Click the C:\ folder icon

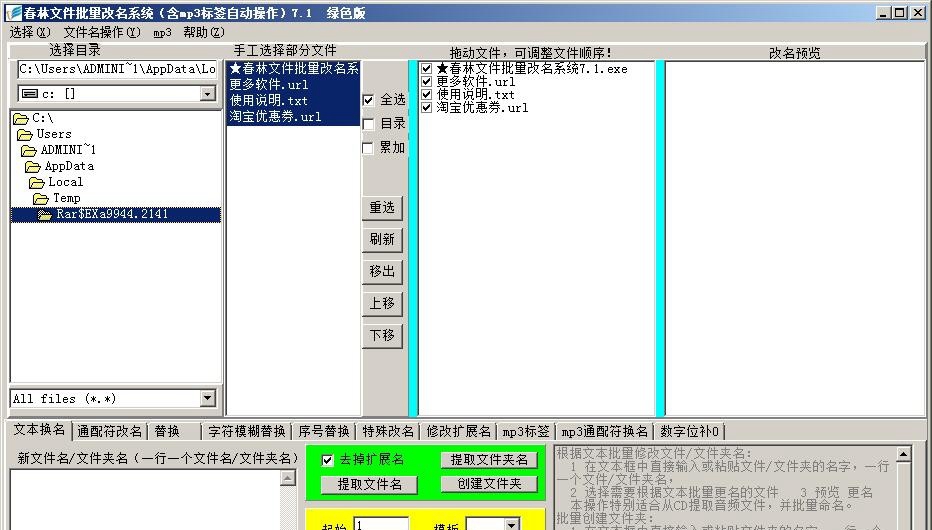21,118
